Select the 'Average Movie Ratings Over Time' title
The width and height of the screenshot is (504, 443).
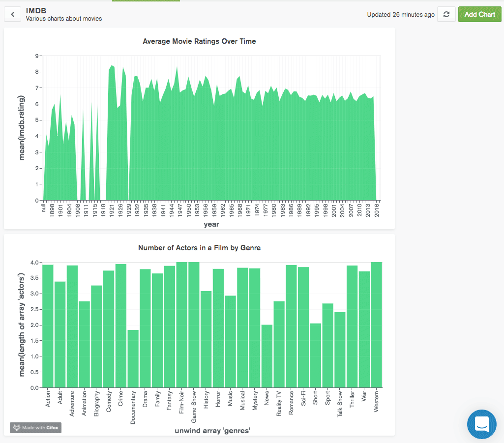(199, 41)
